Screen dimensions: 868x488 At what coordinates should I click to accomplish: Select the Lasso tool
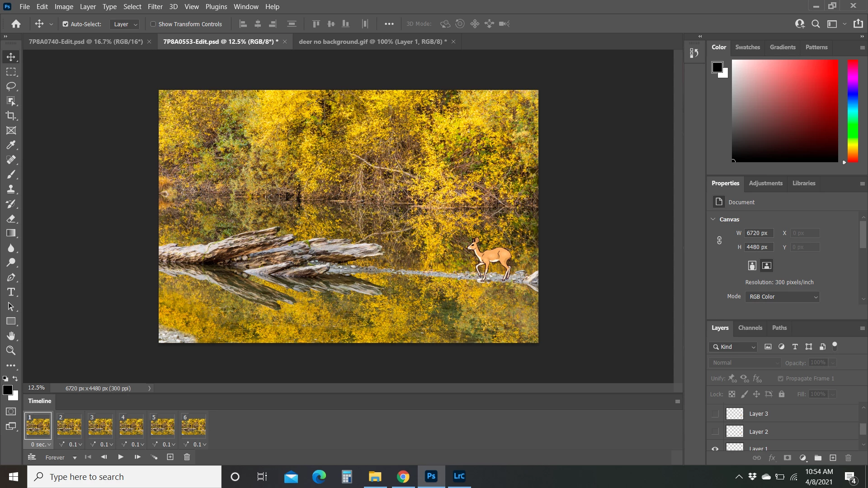(11, 86)
